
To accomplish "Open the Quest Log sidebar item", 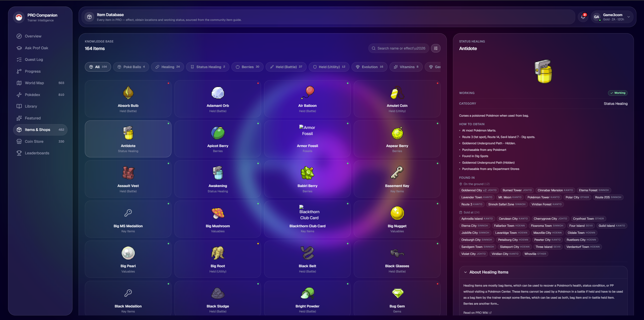I will click(x=34, y=60).
